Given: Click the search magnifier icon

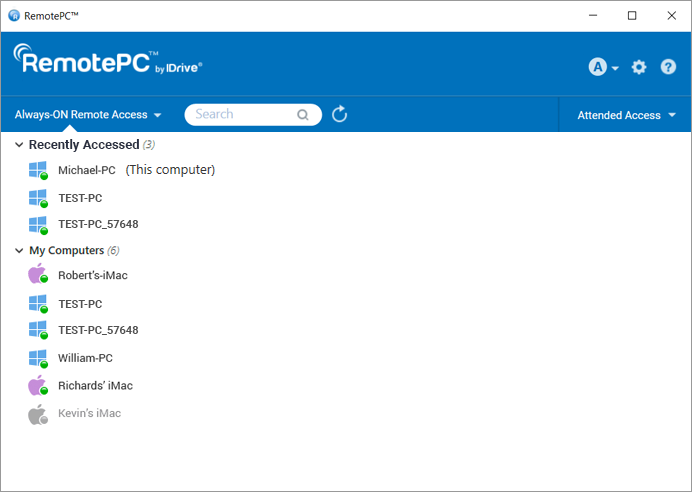Looking at the screenshot, I should click(x=303, y=115).
